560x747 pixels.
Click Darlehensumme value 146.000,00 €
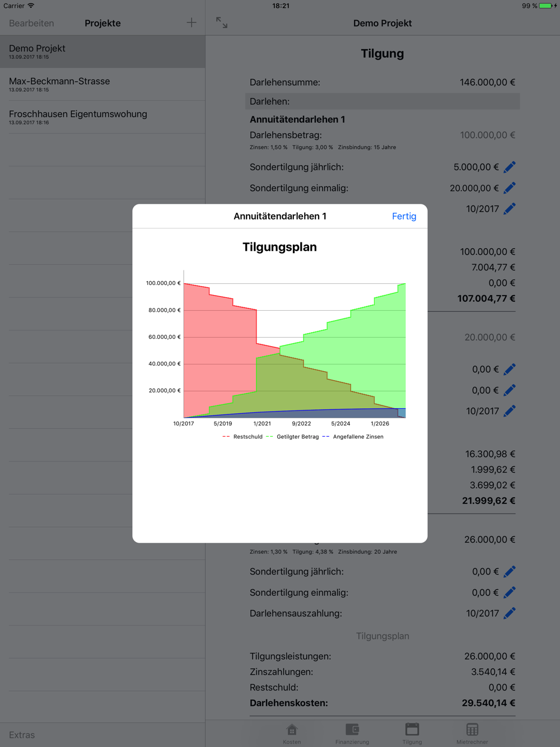pos(487,82)
